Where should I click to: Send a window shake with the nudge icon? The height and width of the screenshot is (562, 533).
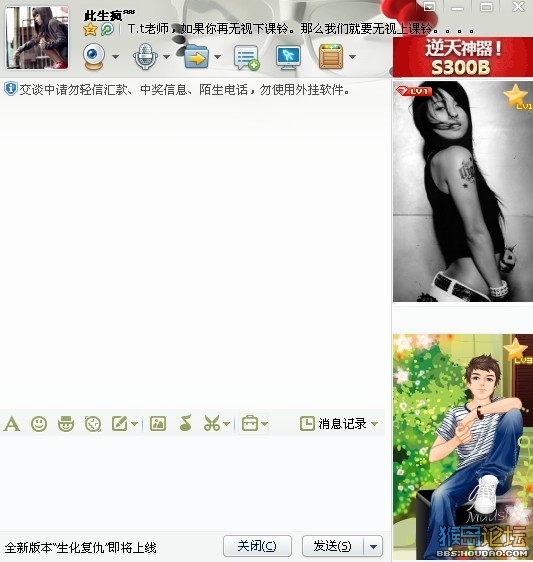93,424
